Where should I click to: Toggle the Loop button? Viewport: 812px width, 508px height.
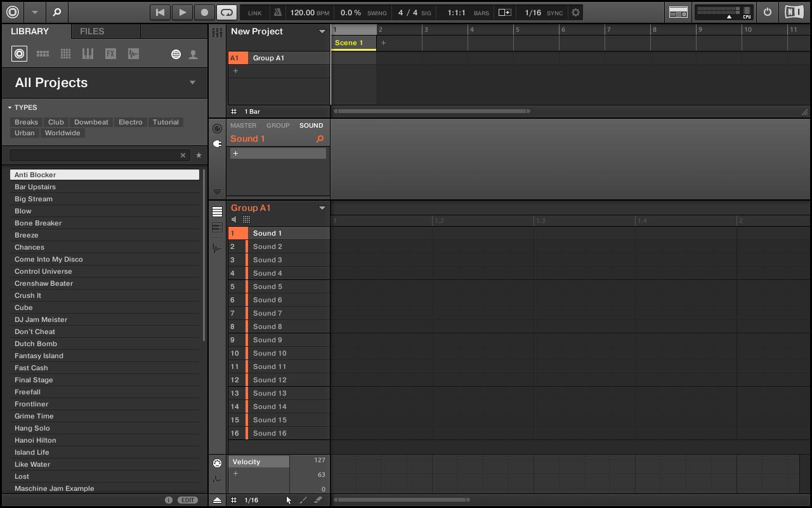[x=226, y=12]
